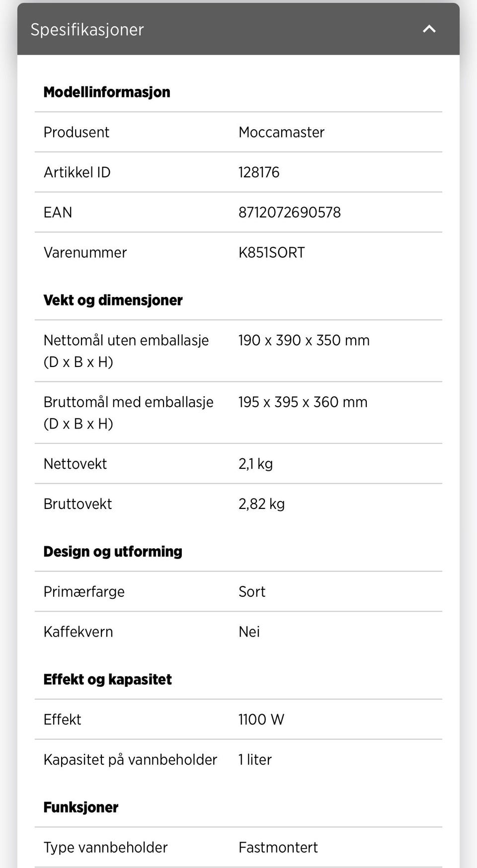Click the Moccamaster producer value
The height and width of the screenshot is (868, 477).
pyautogui.click(x=281, y=132)
